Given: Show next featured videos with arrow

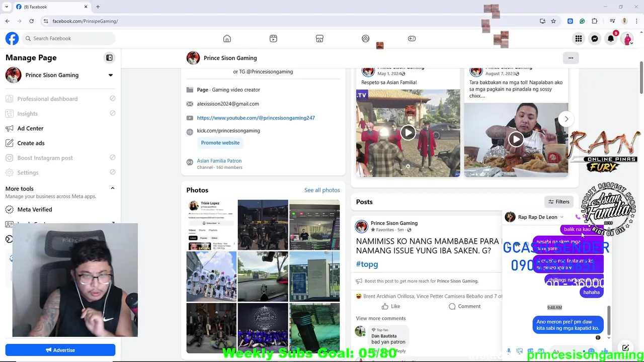Looking at the screenshot, I should point(566,119).
